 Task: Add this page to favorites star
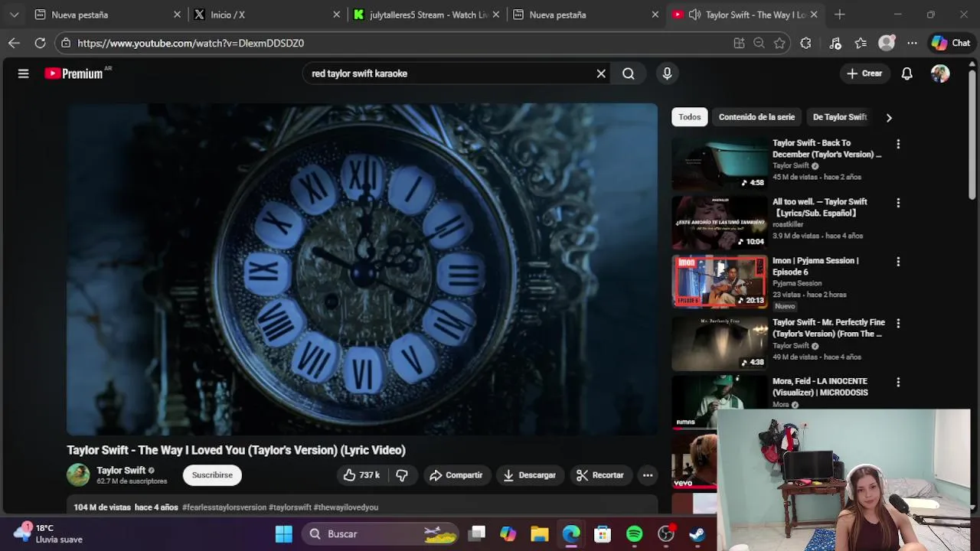click(779, 43)
